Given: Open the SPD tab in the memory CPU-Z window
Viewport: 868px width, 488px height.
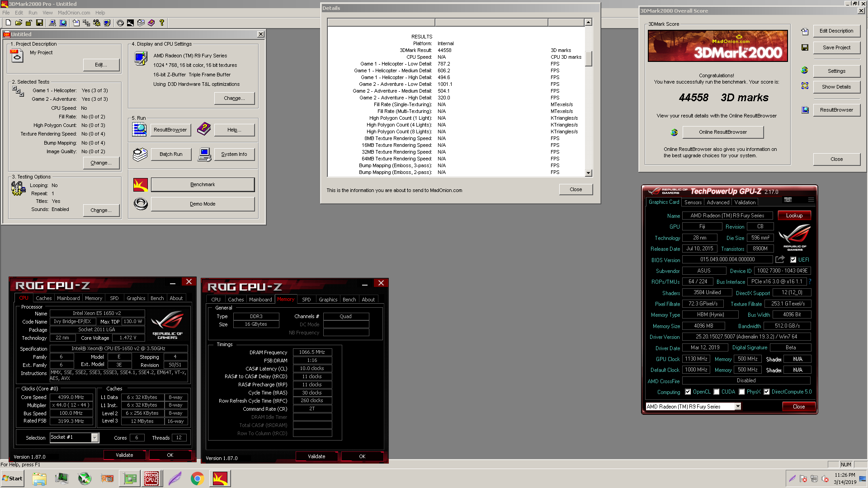Looking at the screenshot, I should click(307, 300).
